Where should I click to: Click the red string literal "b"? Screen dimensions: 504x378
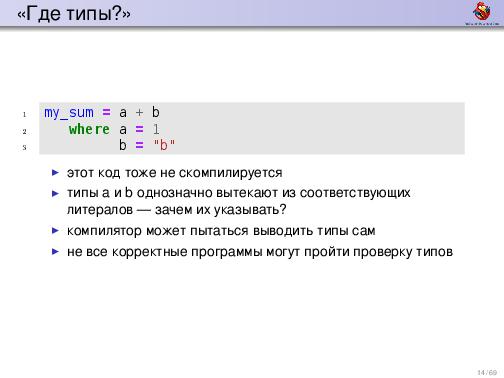tap(164, 145)
